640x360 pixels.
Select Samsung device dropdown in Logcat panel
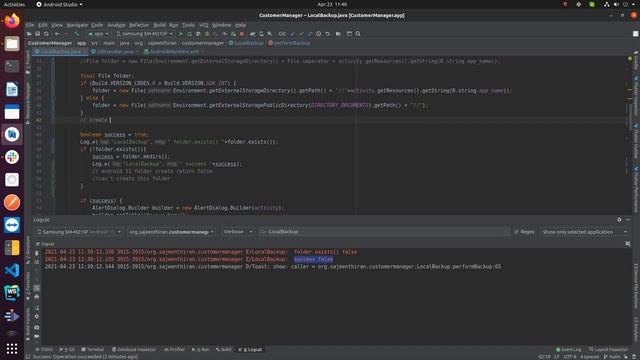[79, 232]
